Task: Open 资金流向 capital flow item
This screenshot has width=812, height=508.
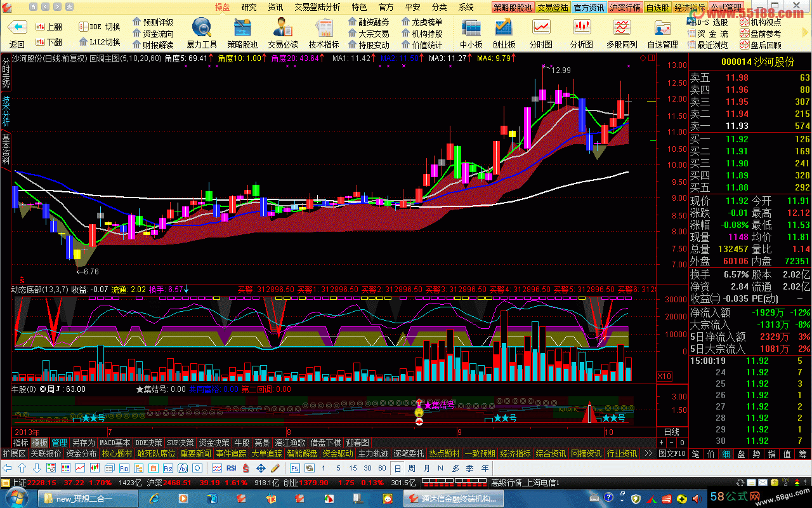Action: (x=153, y=34)
